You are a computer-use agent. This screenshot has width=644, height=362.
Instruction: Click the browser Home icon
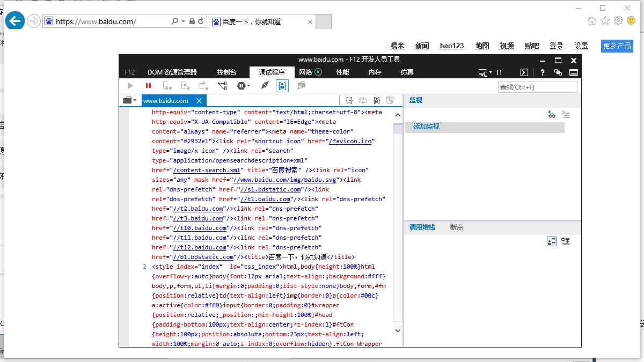(x=592, y=20)
